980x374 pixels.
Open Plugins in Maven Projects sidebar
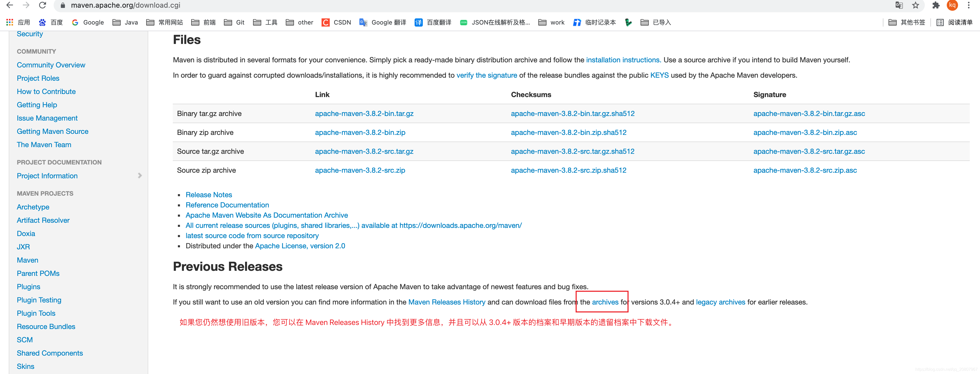click(29, 287)
